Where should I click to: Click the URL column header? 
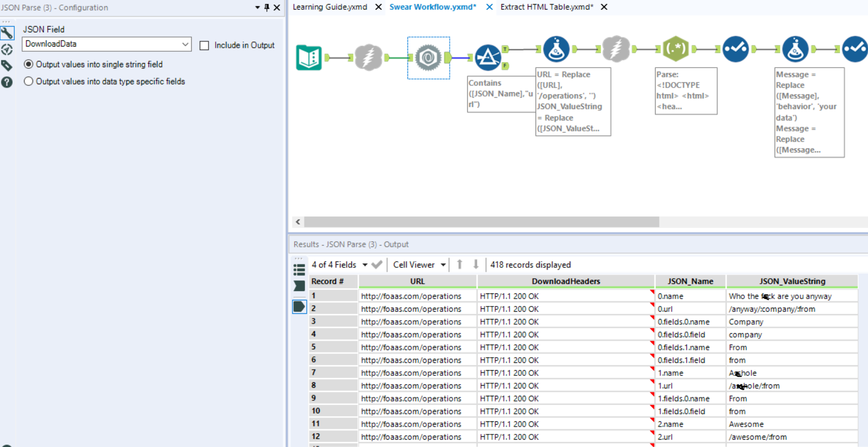[x=418, y=282]
